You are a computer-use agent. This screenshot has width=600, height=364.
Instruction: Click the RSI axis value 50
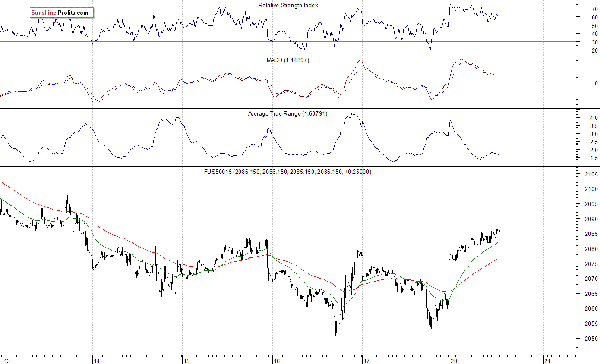click(x=594, y=26)
